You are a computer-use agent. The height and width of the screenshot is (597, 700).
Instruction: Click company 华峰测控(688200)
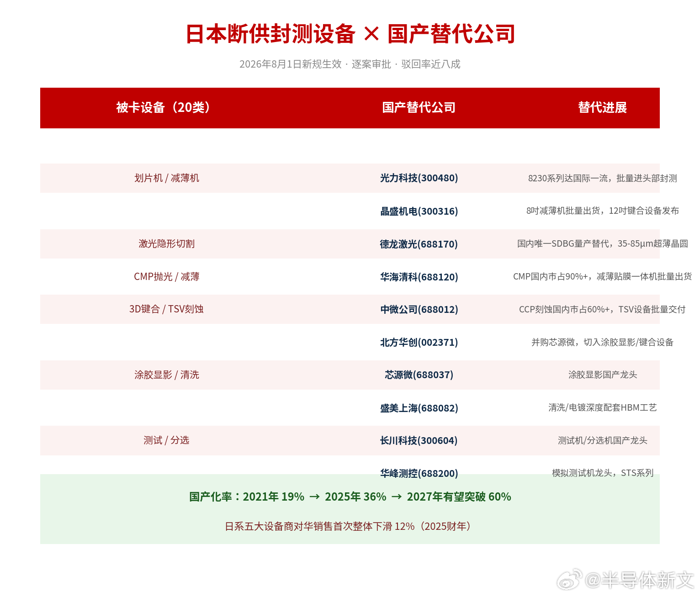point(419,474)
